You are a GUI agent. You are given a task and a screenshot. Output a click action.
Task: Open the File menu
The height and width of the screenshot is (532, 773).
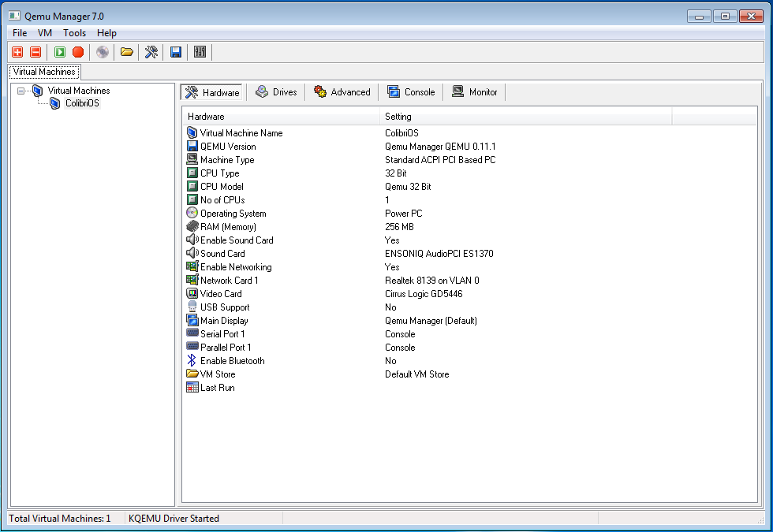pos(20,33)
